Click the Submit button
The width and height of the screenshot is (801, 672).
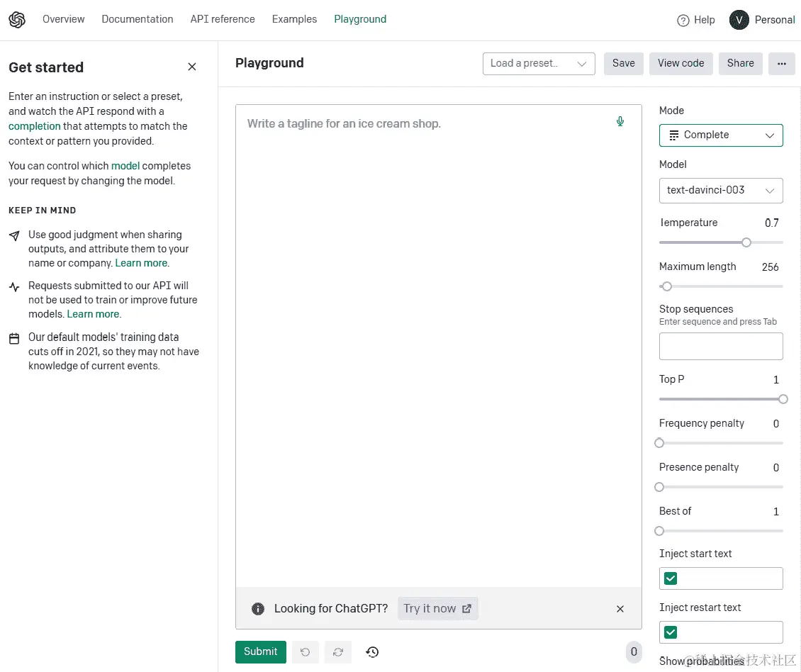[260, 651]
